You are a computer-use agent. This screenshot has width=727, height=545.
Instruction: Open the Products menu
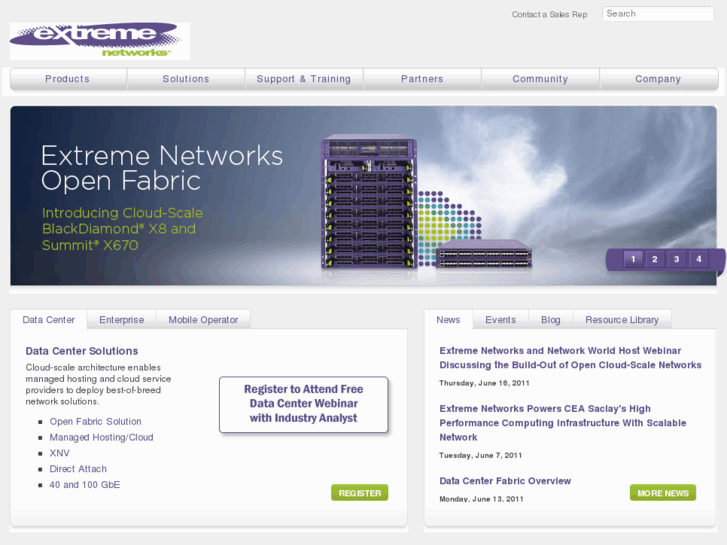(68, 79)
